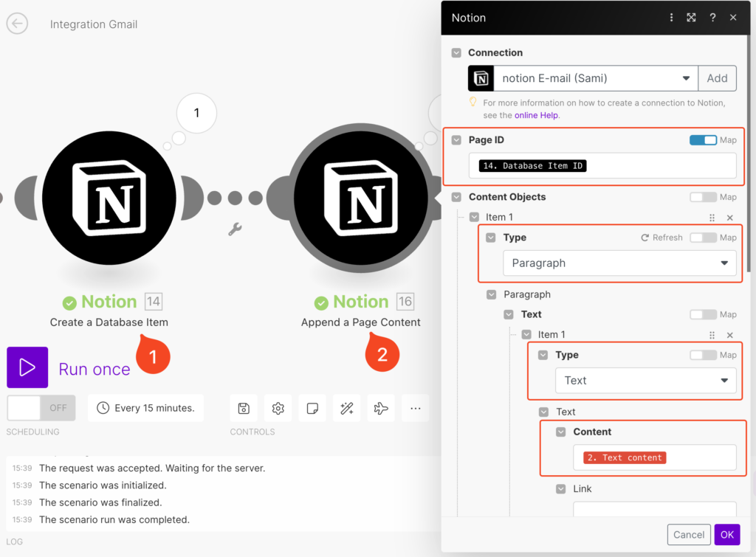The width and height of the screenshot is (756, 557).
Task: Remove Content Objects Item 1 with the X
Action: 730,218
